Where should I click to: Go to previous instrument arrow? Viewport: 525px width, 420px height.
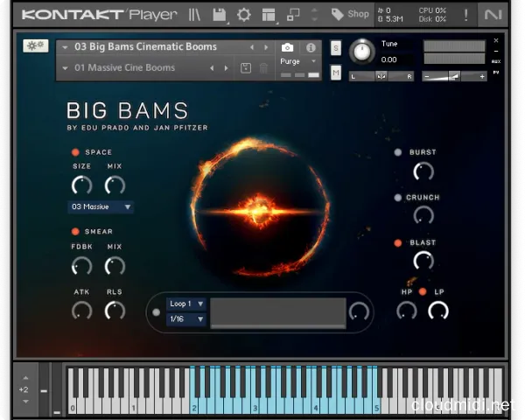coord(252,47)
